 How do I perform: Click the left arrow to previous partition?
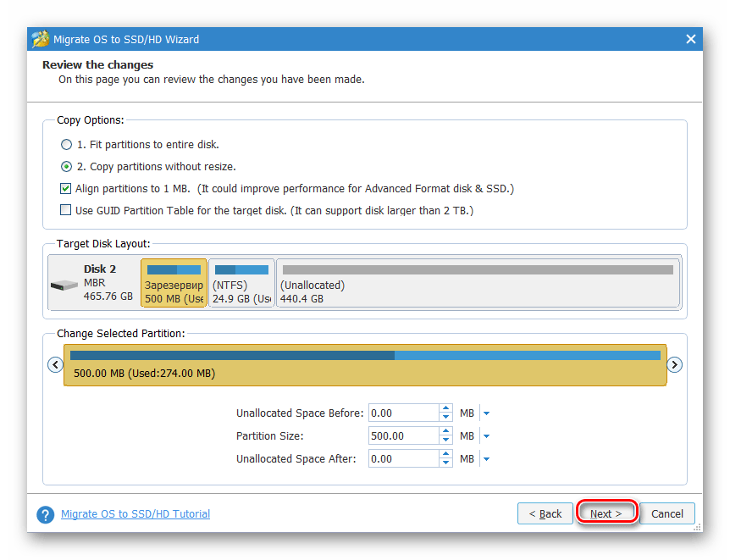pyautogui.click(x=55, y=364)
